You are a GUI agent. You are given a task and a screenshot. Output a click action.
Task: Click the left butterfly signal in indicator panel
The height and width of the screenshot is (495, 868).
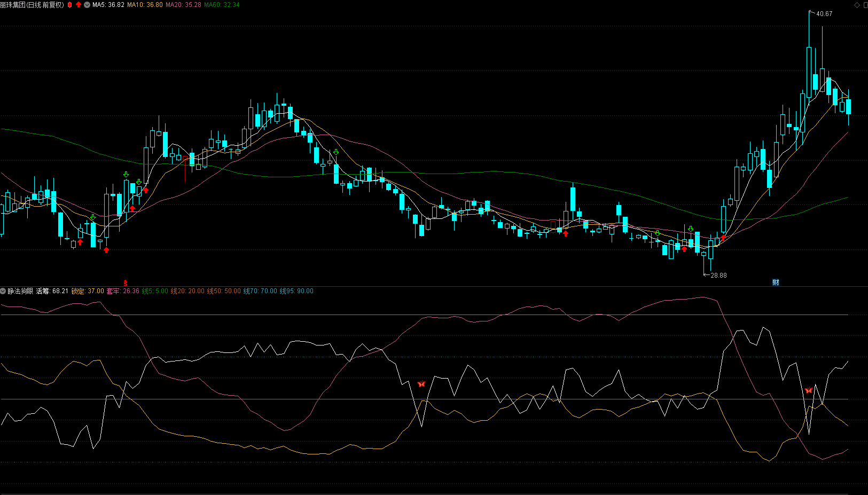click(421, 384)
